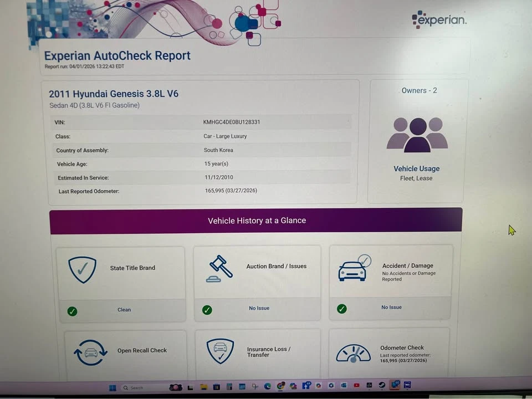Click the 15 year(s) vehicle age value
The image size is (532, 399).
coord(216,163)
